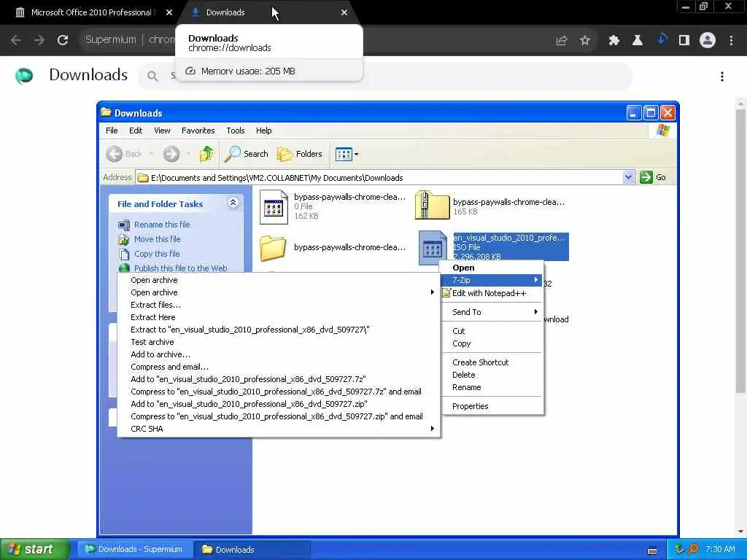Open the Views dropdown button
This screenshot has height=560, width=747.
pyautogui.click(x=347, y=154)
